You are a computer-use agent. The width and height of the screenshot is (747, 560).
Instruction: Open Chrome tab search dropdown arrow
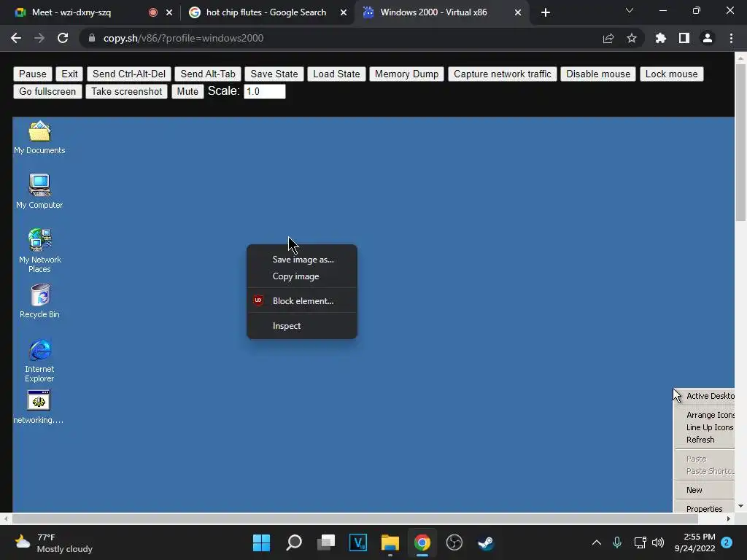point(630,10)
